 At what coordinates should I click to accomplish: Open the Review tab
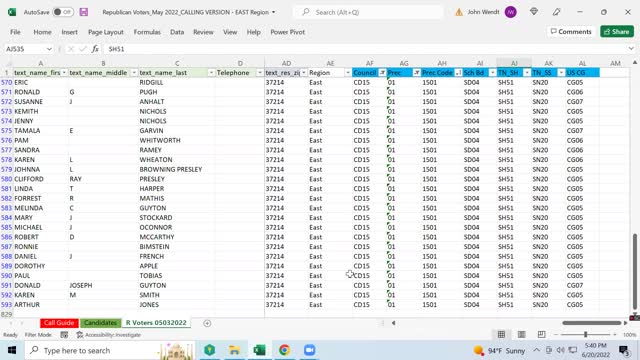tap(203, 32)
